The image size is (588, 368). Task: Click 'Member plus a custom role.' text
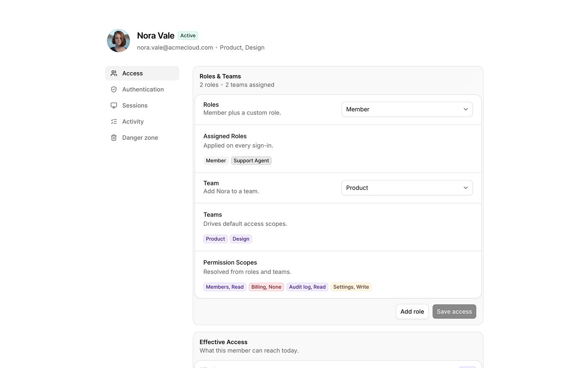tap(242, 113)
